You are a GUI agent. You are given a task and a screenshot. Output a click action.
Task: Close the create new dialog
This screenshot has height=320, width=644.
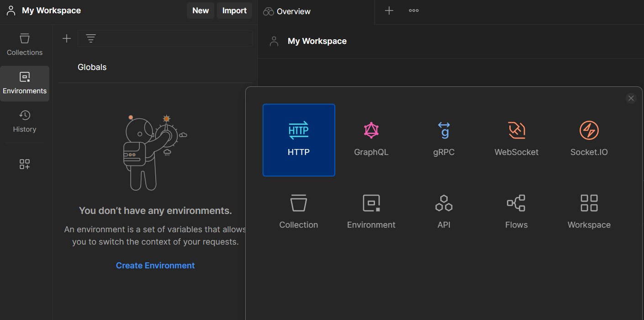click(631, 98)
